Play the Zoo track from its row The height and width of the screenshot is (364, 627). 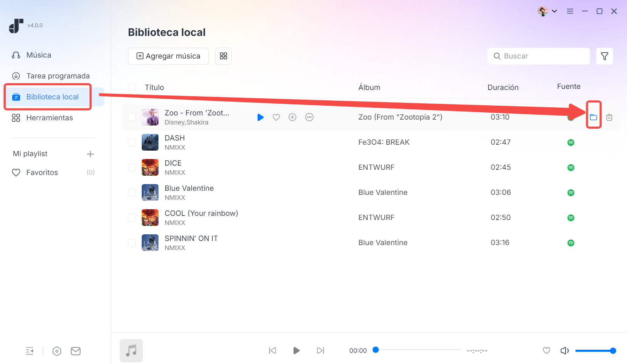point(260,117)
